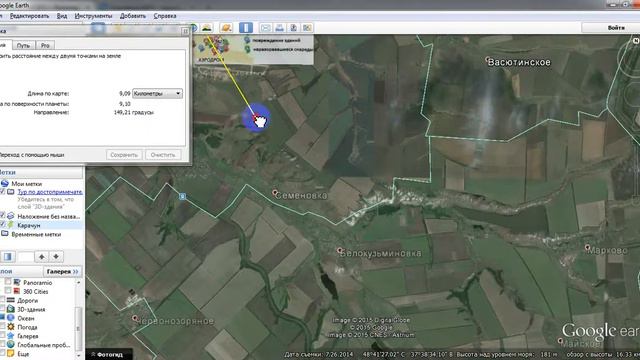Click the Васютинское placemark on the map
Image resolution: width=640 pixels, height=360 pixels.
pyautogui.click(x=488, y=60)
